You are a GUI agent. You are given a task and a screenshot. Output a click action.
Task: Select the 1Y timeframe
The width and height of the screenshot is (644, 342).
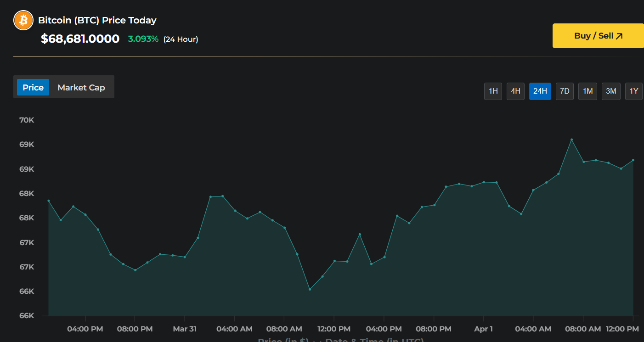pos(634,91)
